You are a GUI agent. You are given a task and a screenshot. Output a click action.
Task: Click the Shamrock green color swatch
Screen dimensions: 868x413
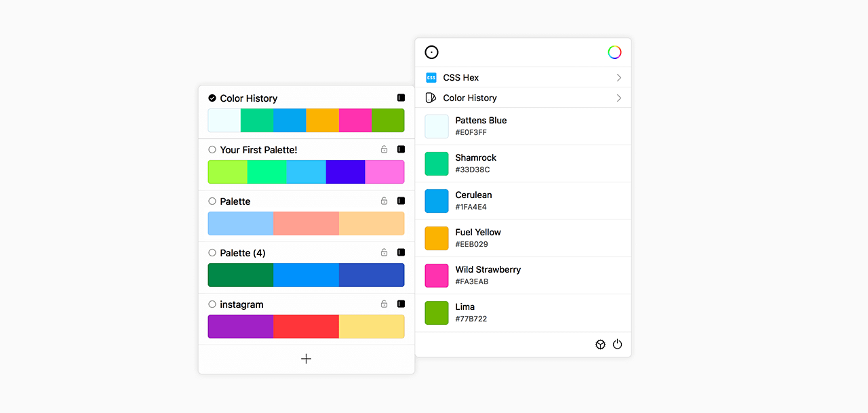(437, 163)
